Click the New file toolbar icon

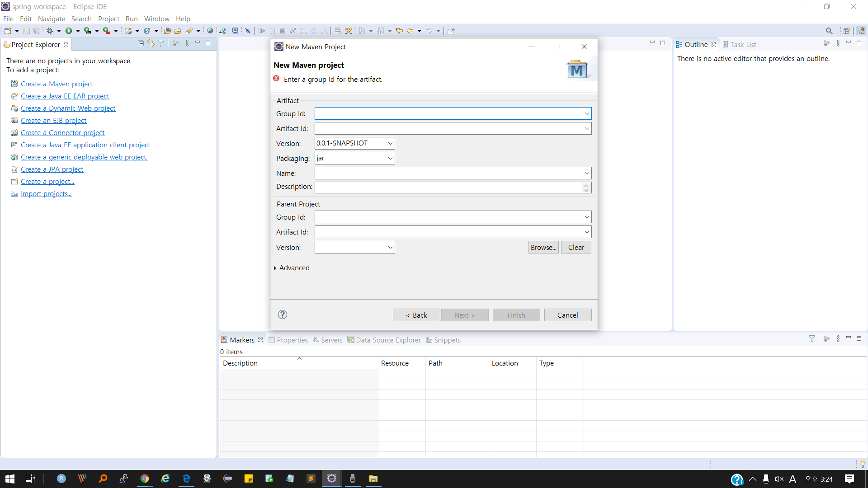(8, 31)
